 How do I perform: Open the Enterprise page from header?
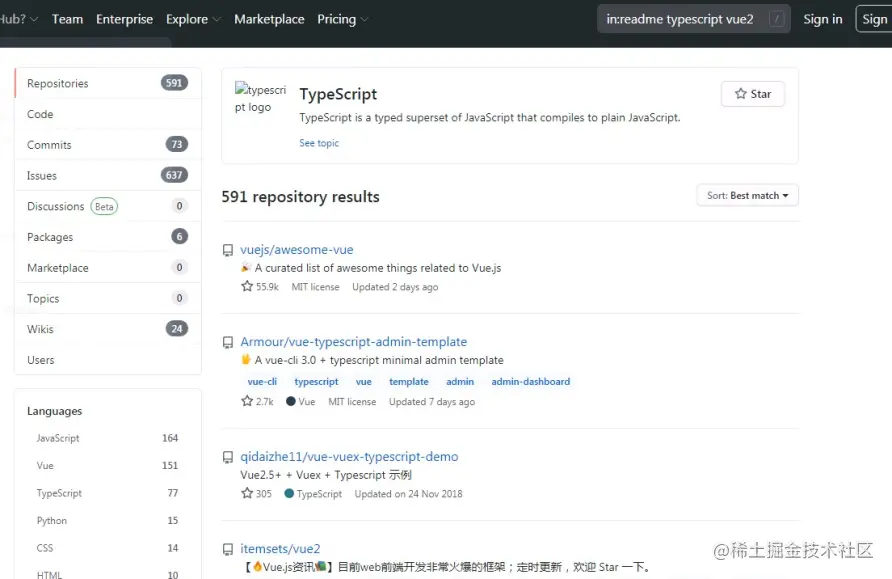(x=125, y=19)
